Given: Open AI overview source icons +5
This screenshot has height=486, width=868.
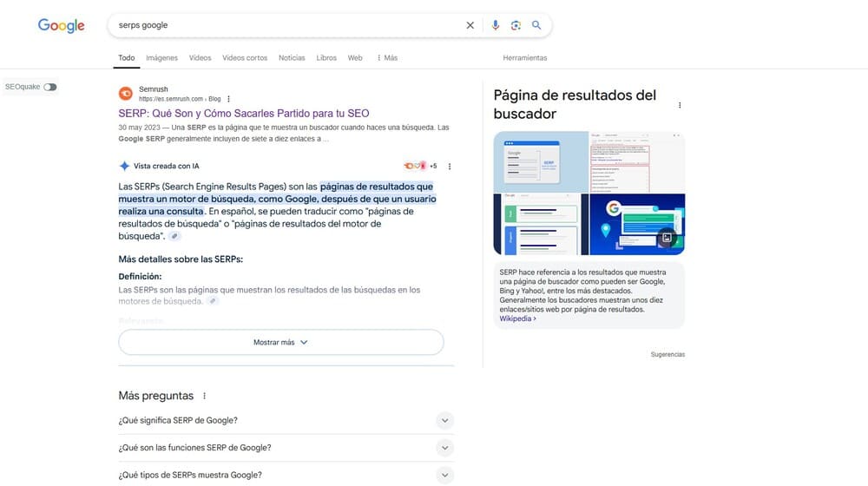Looking at the screenshot, I should tap(420, 166).
